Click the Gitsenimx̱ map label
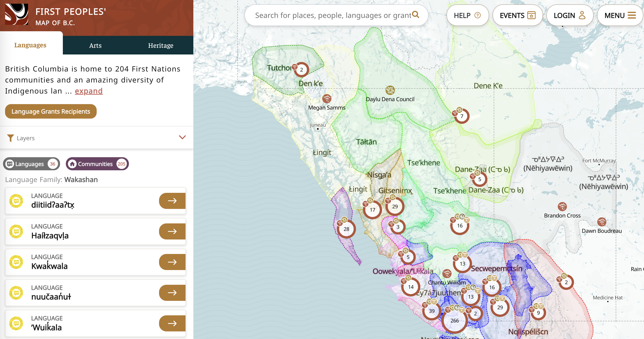644x339 pixels. [395, 191]
